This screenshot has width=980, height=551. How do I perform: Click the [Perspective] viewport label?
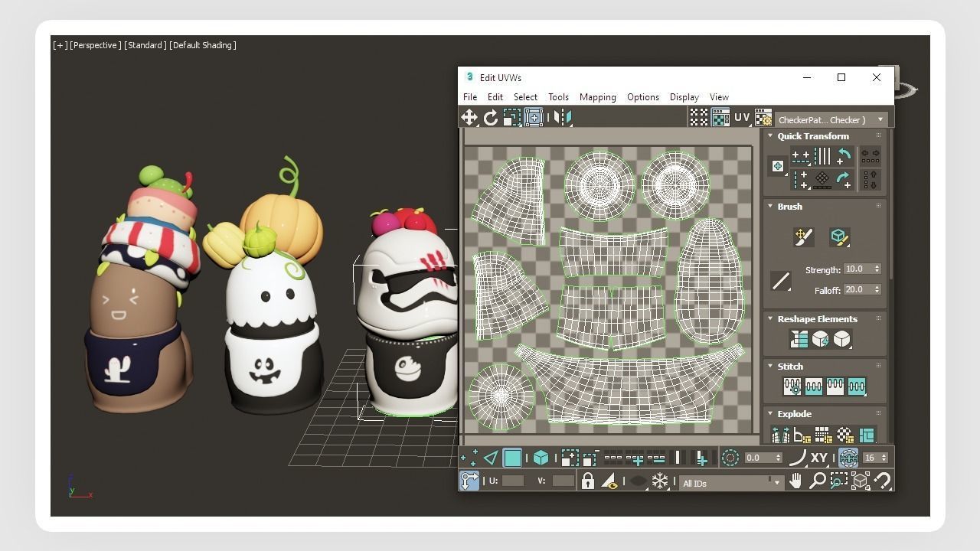pyautogui.click(x=96, y=45)
